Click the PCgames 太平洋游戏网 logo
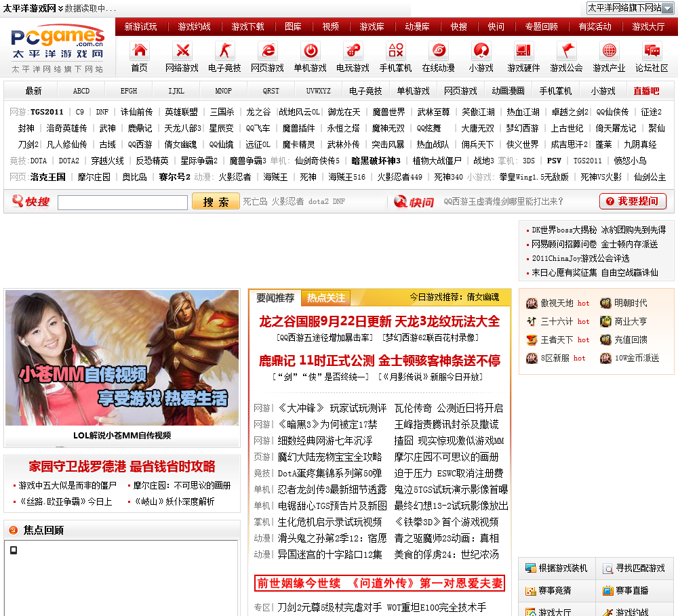Image resolution: width=678 pixels, height=616 pixels. [58, 47]
